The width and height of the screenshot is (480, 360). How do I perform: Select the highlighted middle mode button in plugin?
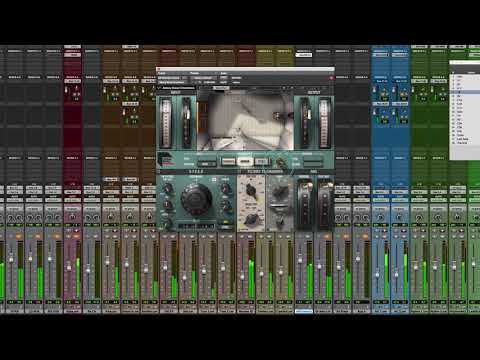coord(245,161)
